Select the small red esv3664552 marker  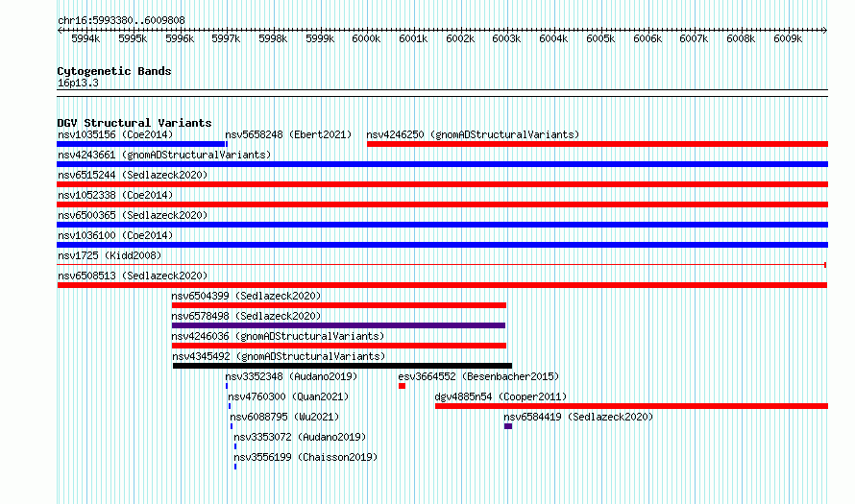pos(402,386)
